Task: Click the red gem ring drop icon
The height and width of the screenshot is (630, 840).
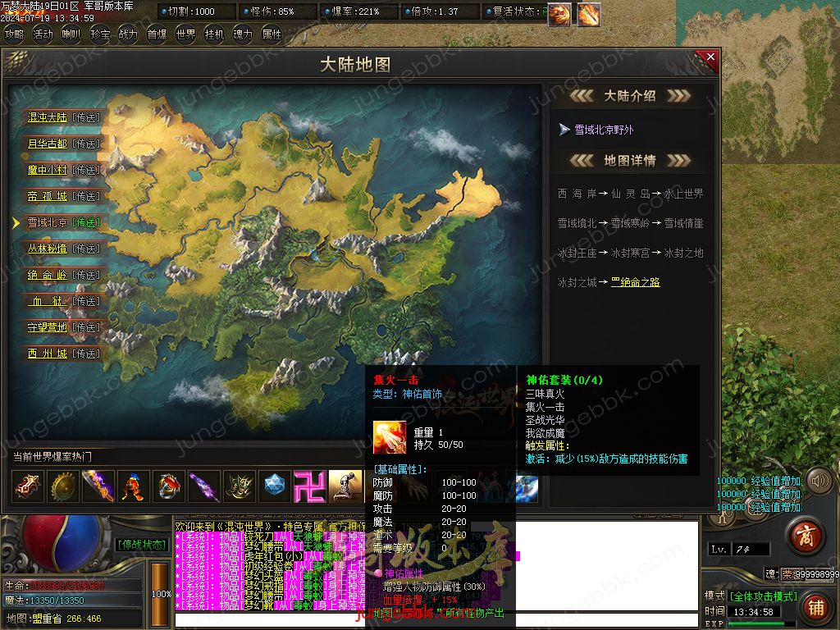Action: (x=169, y=486)
